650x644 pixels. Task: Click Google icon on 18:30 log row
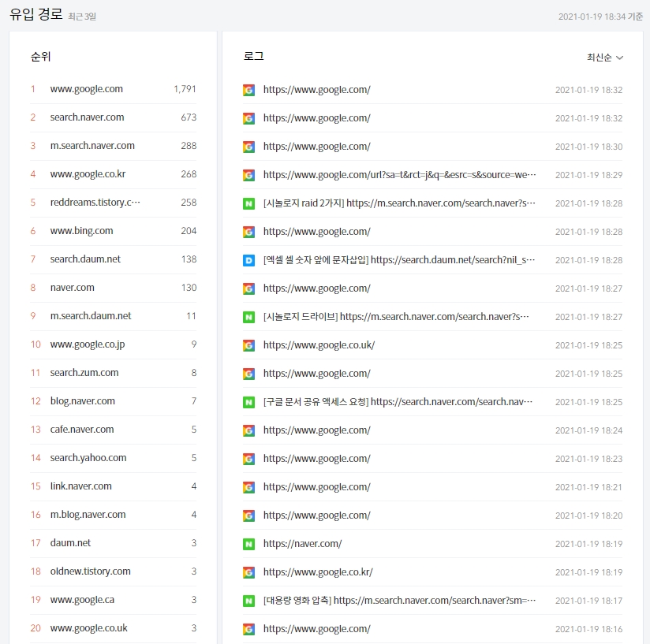pyautogui.click(x=248, y=147)
